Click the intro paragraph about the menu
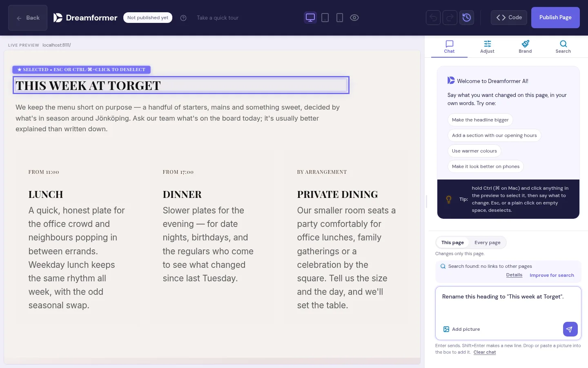 tap(178, 118)
